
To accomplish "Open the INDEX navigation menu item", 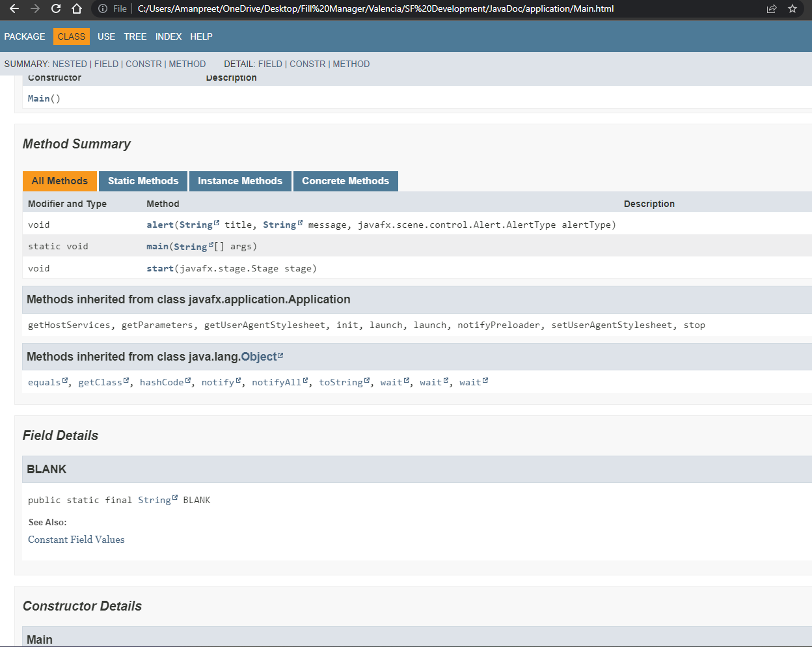I will 169,36.
